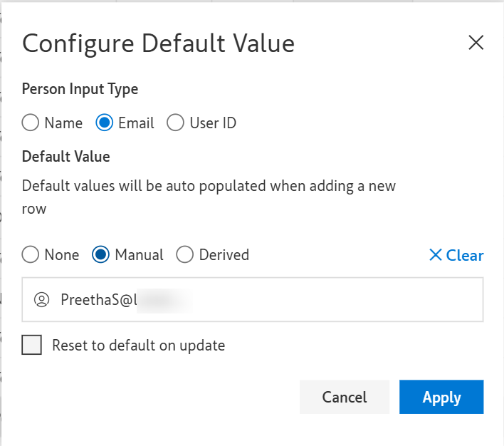Switch default value to Derived
Image resolution: width=504 pixels, height=446 pixels.
(x=185, y=255)
